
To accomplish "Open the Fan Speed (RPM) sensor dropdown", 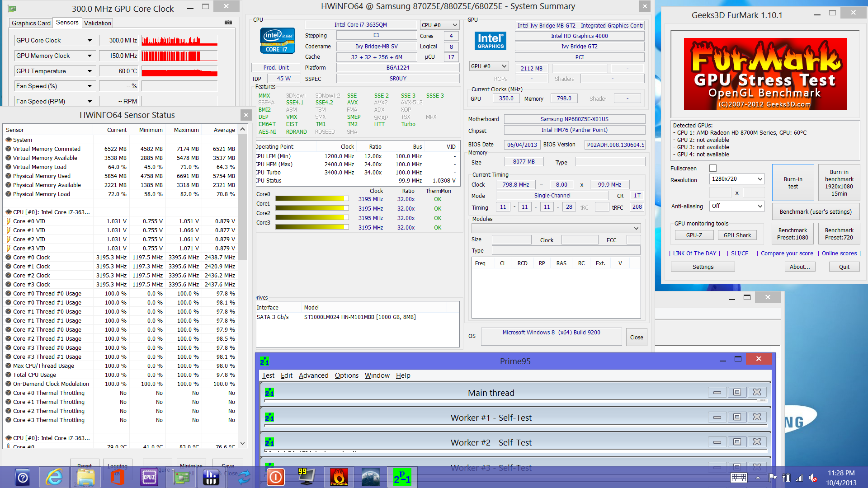I will tap(90, 101).
